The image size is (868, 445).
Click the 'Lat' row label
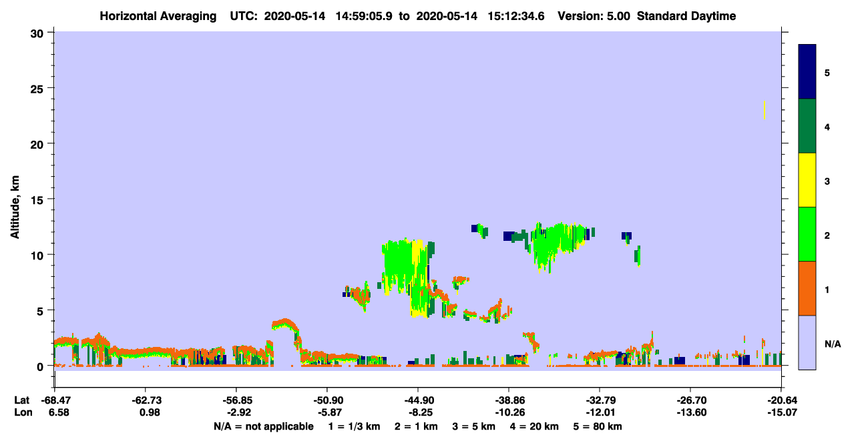coord(22,400)
